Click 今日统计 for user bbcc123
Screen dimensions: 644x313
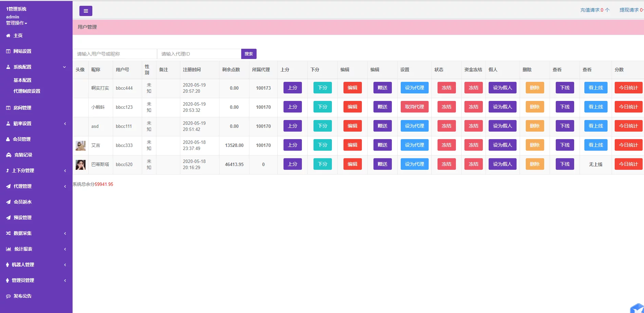click(628, 107)
